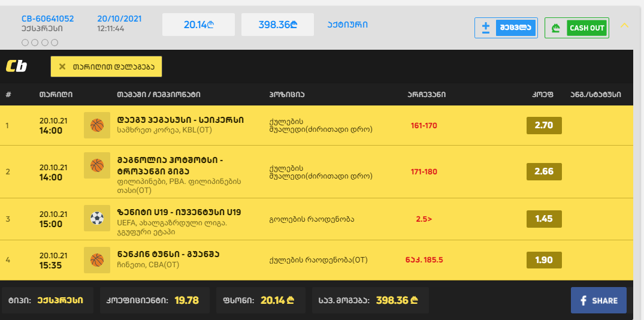Screen dimensions: 644x320
Task: Click the თარიღი column header
Action: (56, 95)
